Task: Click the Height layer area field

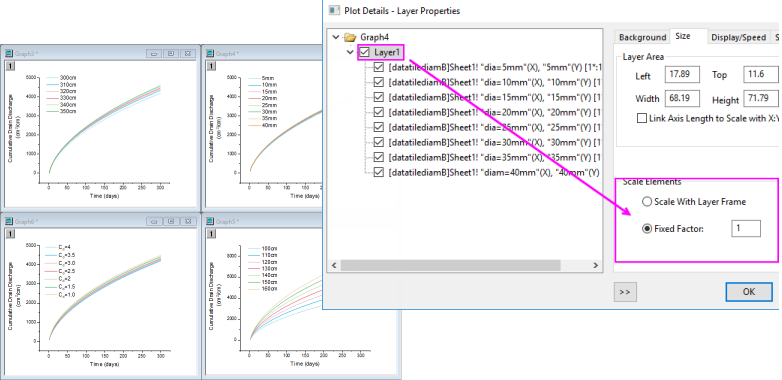Action: [761, 99]
